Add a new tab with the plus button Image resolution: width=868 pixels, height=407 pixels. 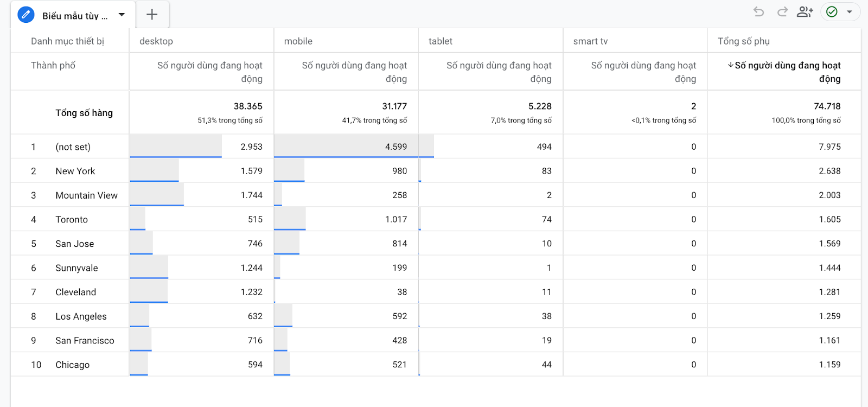tap(152, 15)
